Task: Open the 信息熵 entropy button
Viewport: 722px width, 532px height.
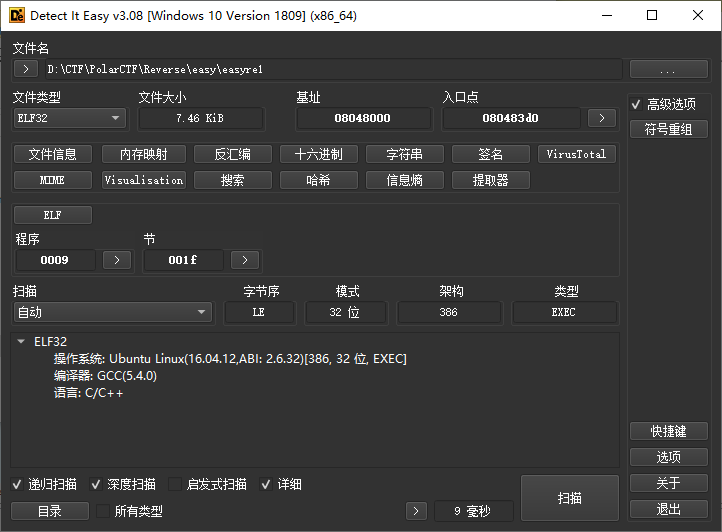Action: pyautogui.click(x=405, y=180)
